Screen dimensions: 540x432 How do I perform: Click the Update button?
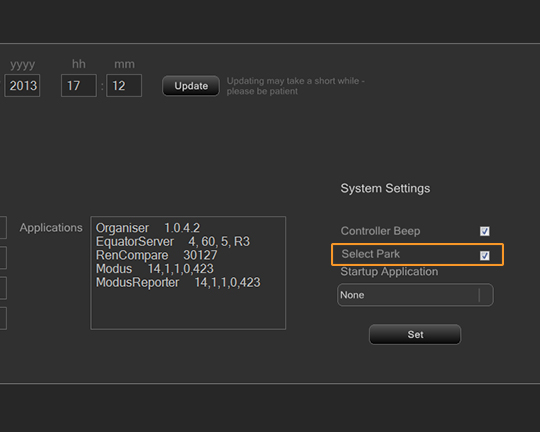pos(191,86)
